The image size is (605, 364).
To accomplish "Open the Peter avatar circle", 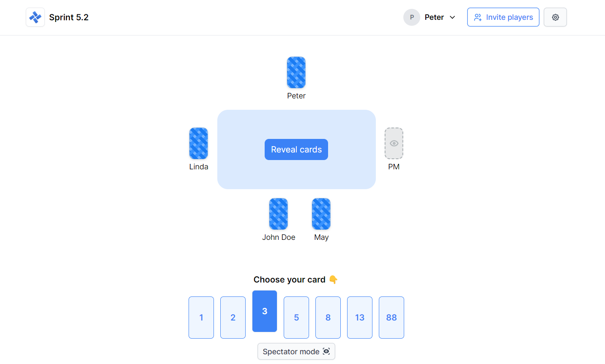I will 411,17.
